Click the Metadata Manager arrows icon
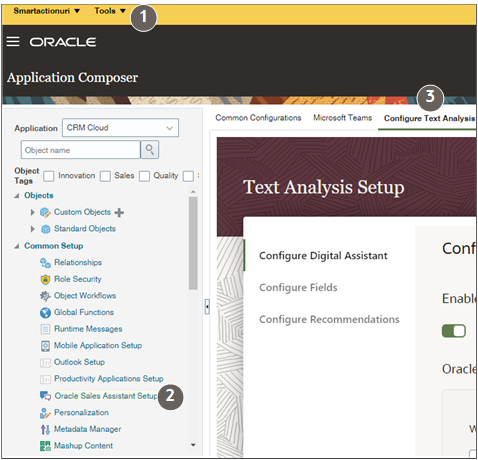 coord(45,429)
